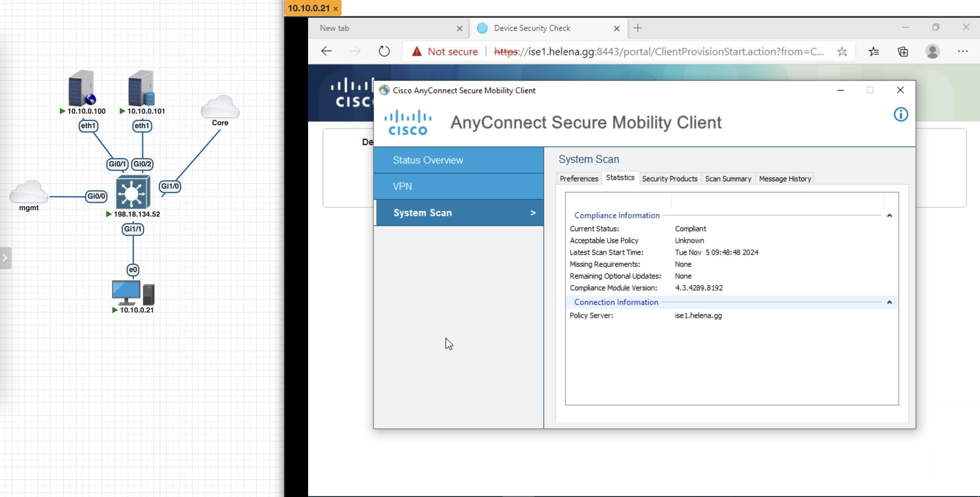This screenshot has width=980, height=497.
Task: Open a new browser tab
Action: click(638, 28)
